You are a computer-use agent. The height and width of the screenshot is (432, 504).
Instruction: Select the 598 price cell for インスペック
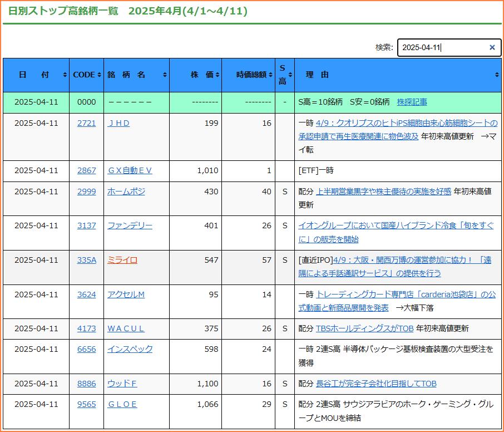[195, 356]
